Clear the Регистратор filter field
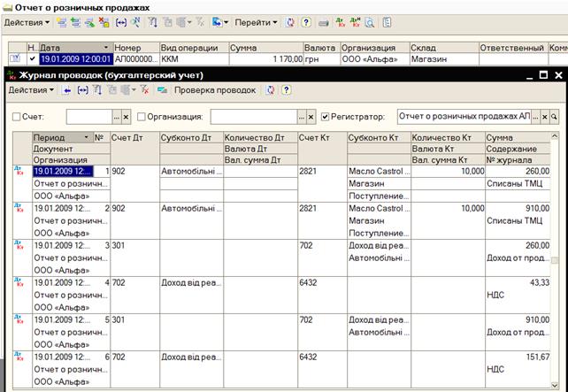Viewport: 568px width, 392px height. [x=545, y=116]
